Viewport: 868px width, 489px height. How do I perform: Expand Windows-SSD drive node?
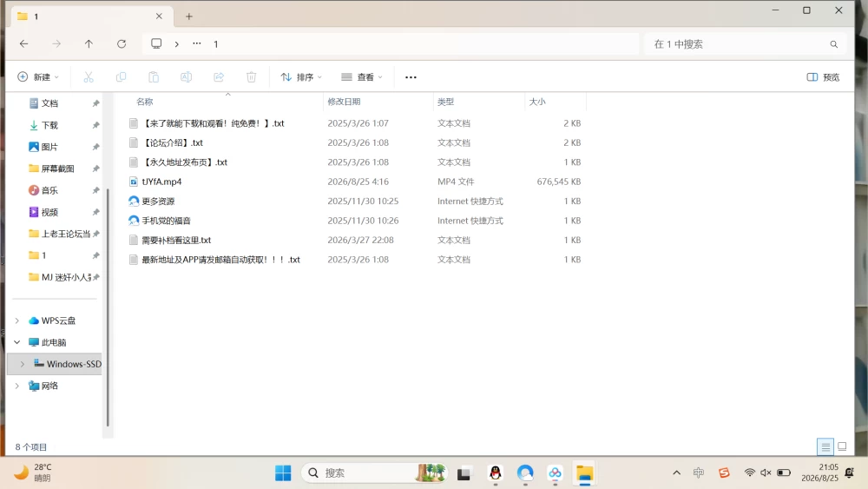pyautogui.click(x=23, y=364)
